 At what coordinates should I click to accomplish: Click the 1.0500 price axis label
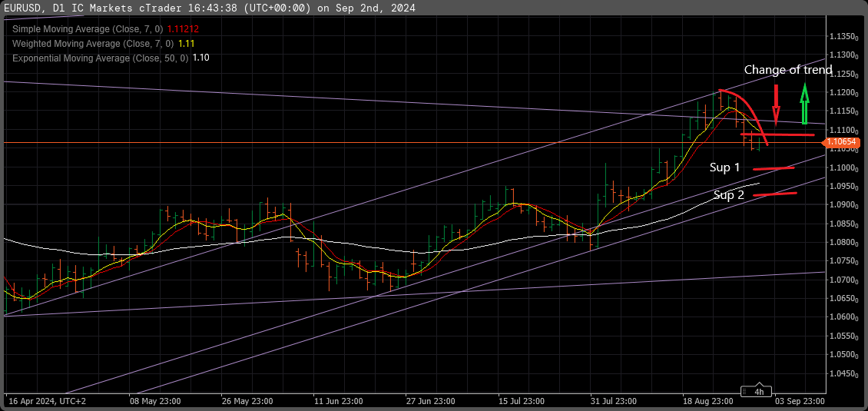coord(843,354)
